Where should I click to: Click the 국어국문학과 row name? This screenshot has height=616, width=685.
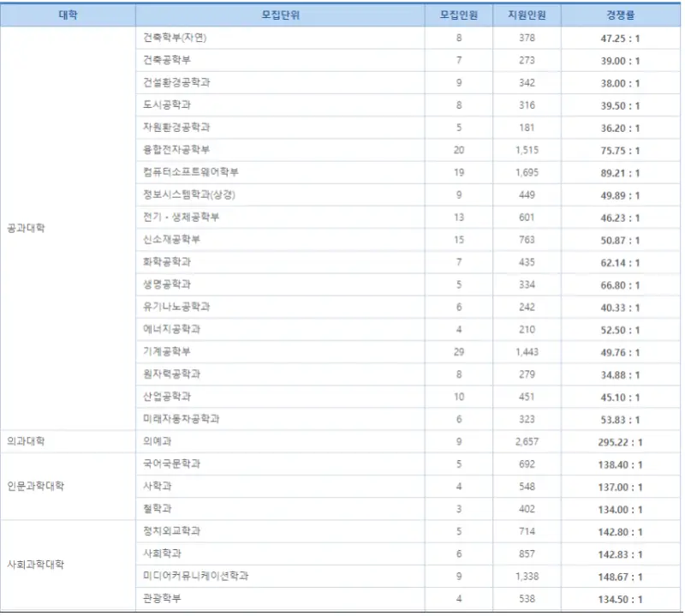click(172, 463)
